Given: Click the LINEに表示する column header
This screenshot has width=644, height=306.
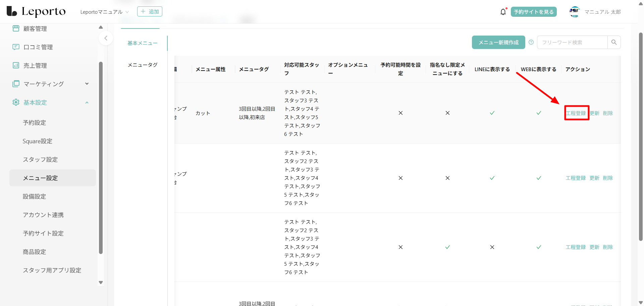Looking at the screenshot, I should pyautogui.click(x=492, y=69).
